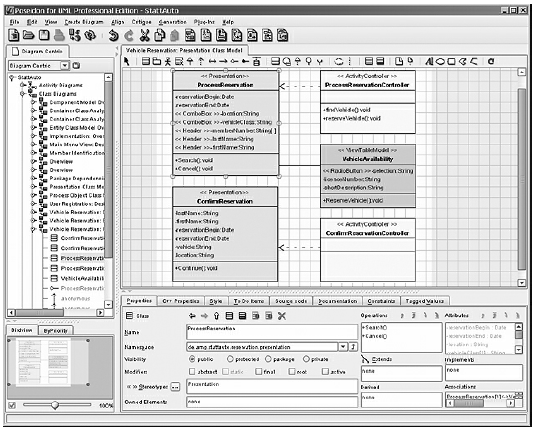Click the Stereotype ellipsis button
The width and height of the screenshot is (537, 433).
pos(175,387)
